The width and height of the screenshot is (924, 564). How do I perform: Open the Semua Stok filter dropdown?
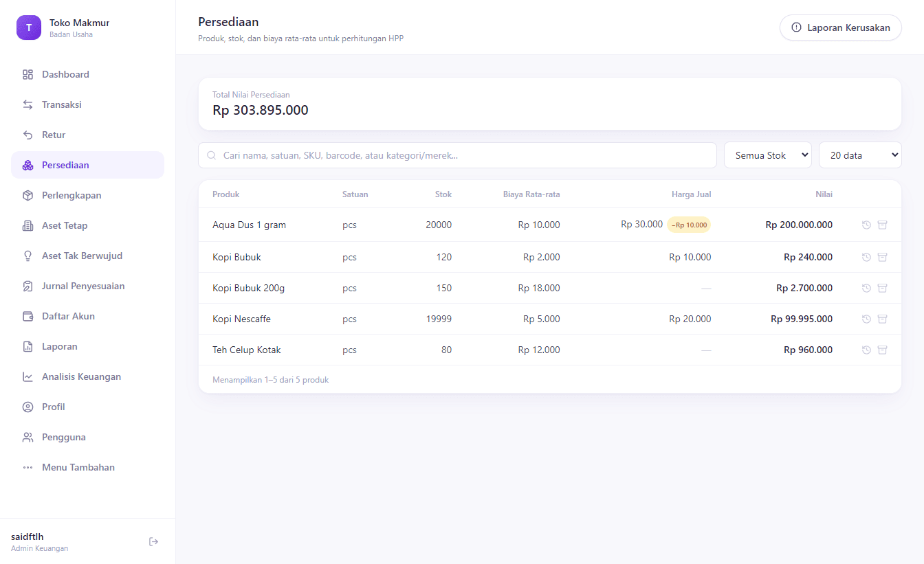click(768, 155)
